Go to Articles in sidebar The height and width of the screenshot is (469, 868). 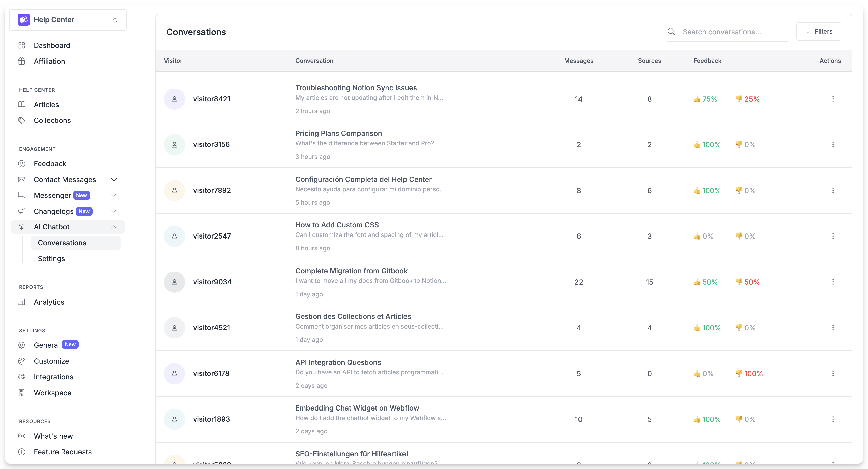point(46,104)
